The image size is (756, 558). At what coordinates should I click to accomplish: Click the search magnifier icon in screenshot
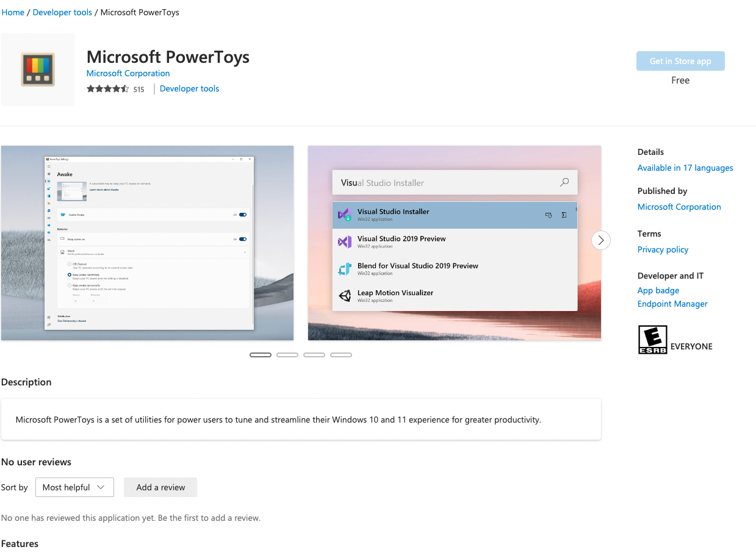[x=564, y=182]
